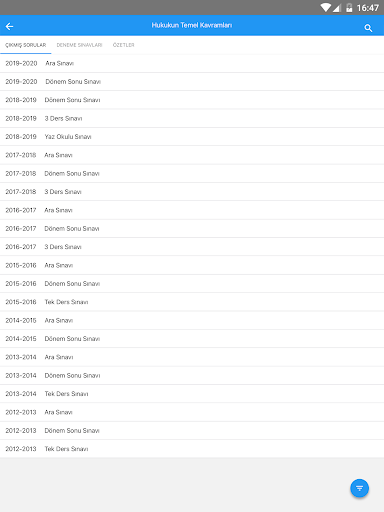The height and width of the screenshot is (512, 384).
Task: Tap the battery status icon
Action: [x=349, y=8]
